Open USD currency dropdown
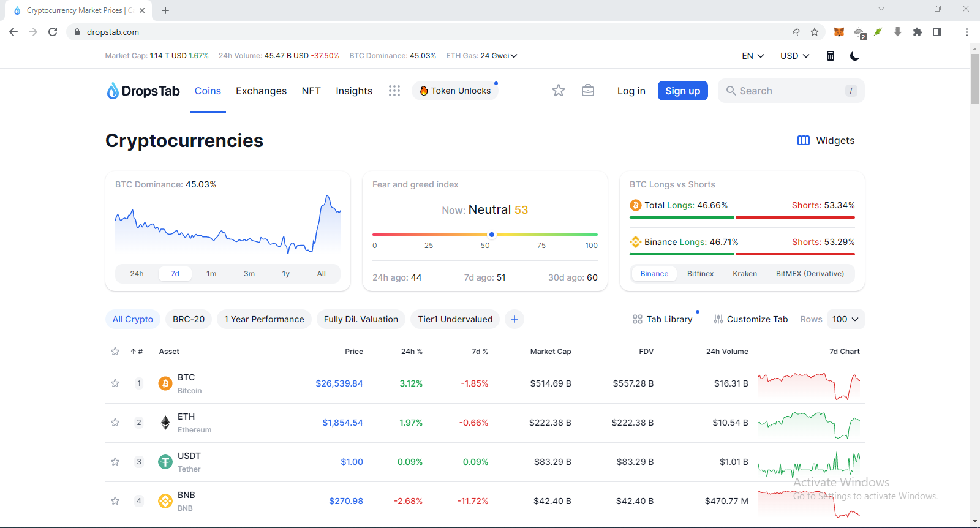The width and height of the screenshot is (980, 528). (794, 56)
